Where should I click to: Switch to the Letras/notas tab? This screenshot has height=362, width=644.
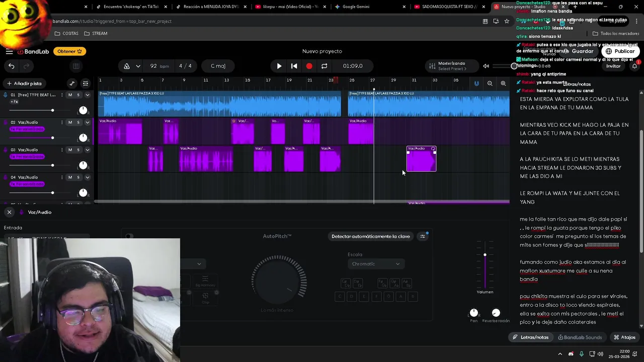(x=530, y=337)
